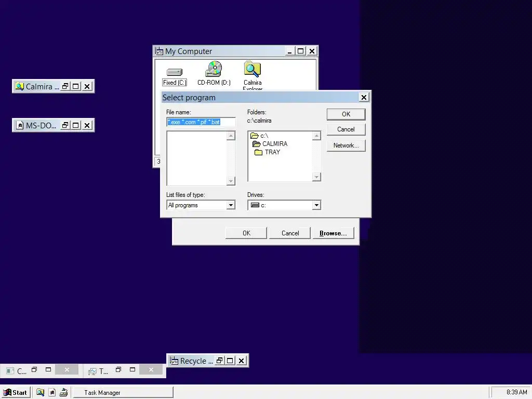Image resolution: width=532 pixels, height=399 pixels.
Task: Restore the minimized "T..." window at bottom
Action: point(118,370)
